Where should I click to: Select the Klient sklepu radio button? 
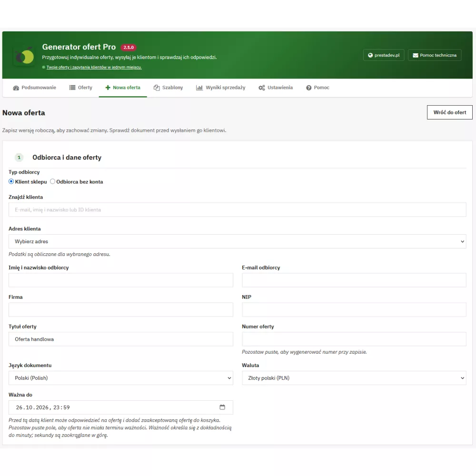point(11,181)
